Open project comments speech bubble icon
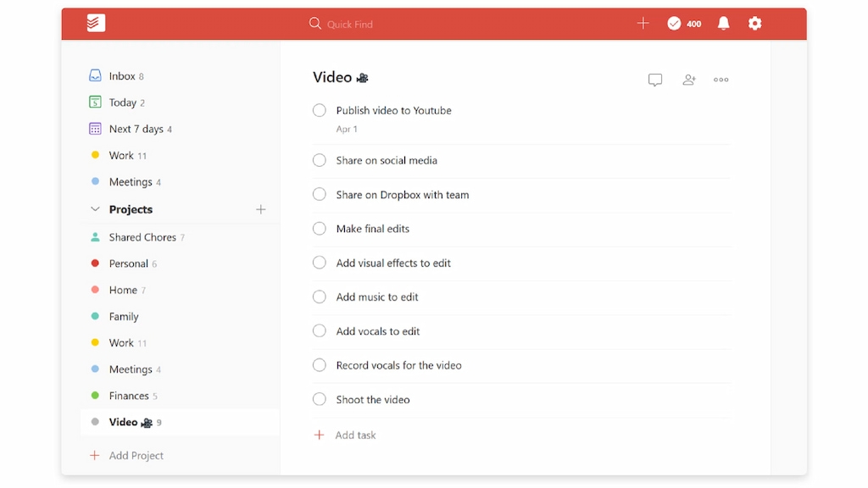The height and width of the screenshot is (488, 868). point(654,79)
